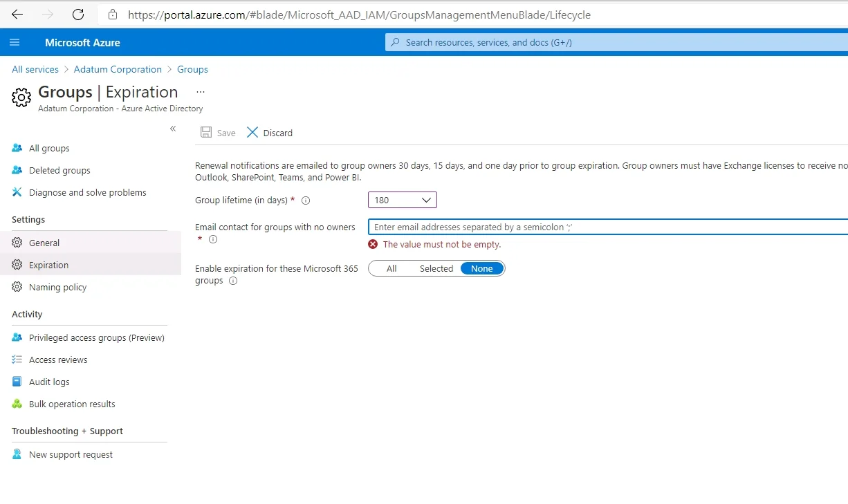Screen dimensions: 848x504
Task: Click Diagnose and solve problems wrench icon
Action: [x=17, y=192]
